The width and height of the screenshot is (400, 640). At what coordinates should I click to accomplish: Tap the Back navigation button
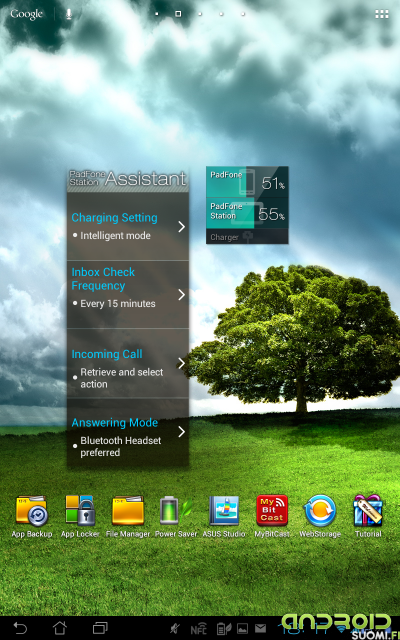point(20,628)
